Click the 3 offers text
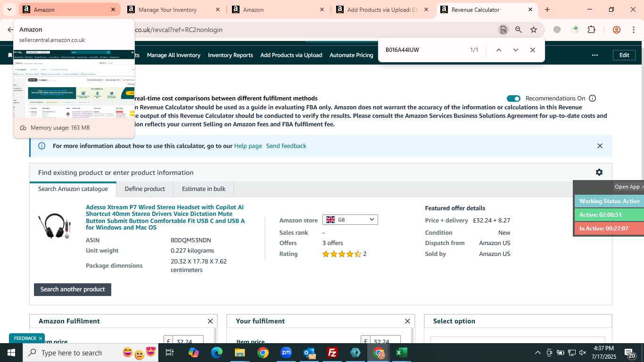 [333, 243]
